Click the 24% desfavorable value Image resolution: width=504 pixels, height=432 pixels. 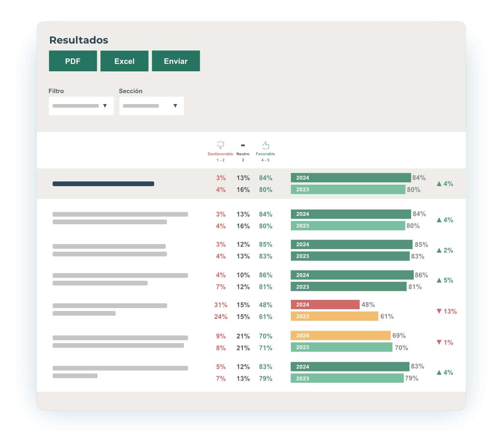[221, 317]
